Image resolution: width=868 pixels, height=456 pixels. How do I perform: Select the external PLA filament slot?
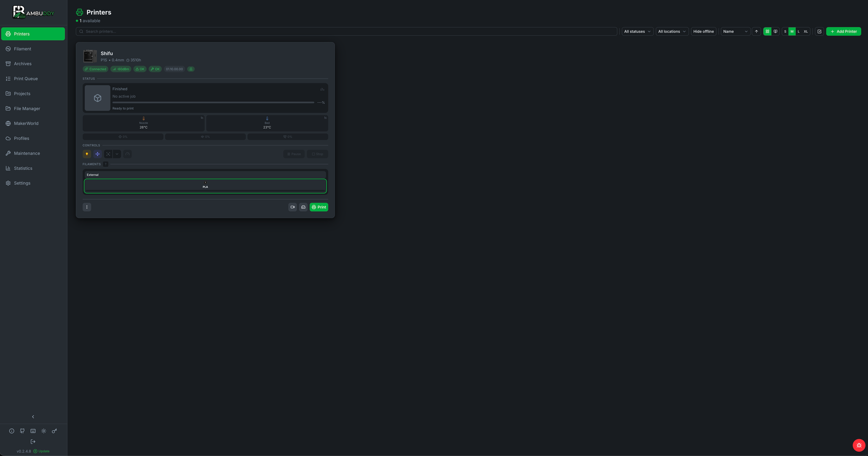tap(205, 186)
